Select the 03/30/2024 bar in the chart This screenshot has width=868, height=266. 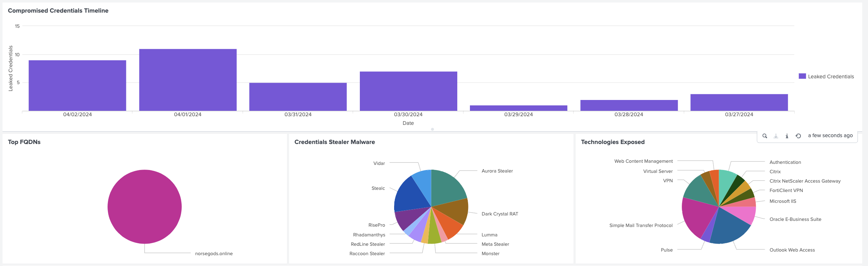pos(408,91)
